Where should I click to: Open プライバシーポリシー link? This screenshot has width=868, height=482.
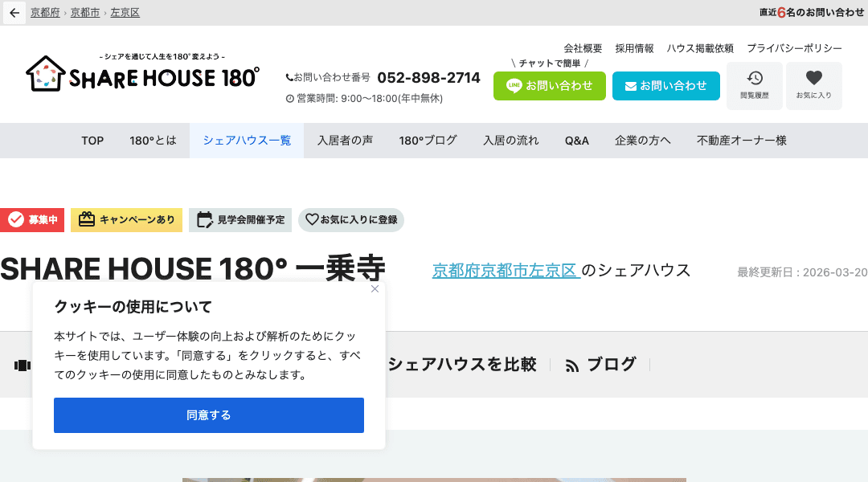click(794, 49)
